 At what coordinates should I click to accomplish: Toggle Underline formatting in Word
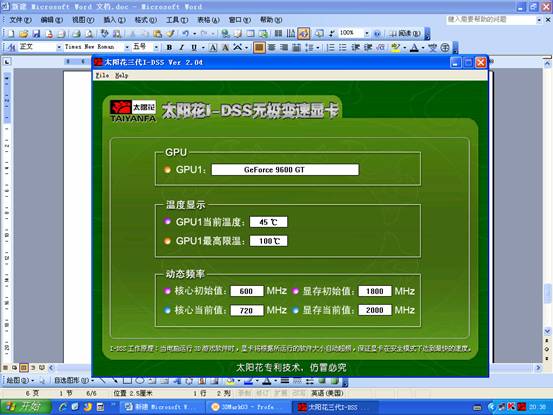pyautogui.click(x=194, y=47)
